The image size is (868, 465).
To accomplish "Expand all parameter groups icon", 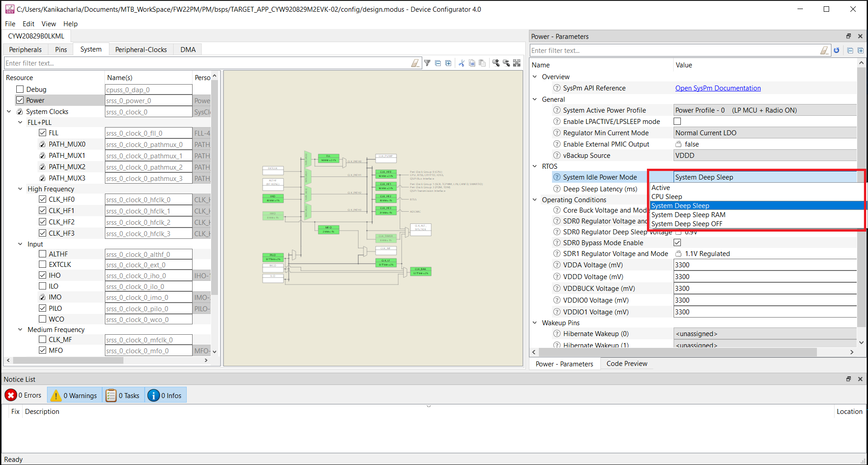I will 860,51.
